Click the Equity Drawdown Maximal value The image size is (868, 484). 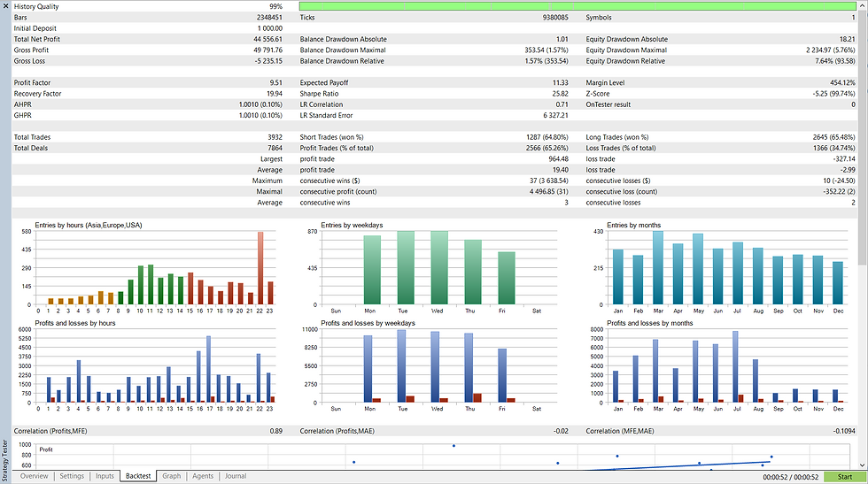831,50
